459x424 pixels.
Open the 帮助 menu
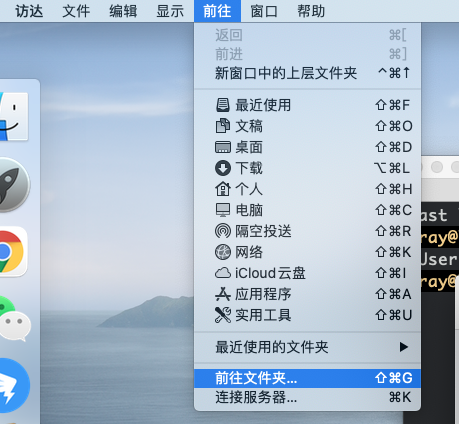[x=311, y=11]
